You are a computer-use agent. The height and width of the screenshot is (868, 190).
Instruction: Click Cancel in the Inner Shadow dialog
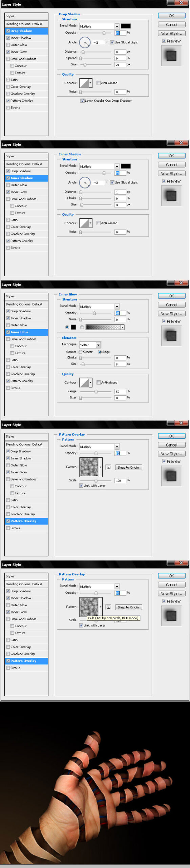pos(171,164)
